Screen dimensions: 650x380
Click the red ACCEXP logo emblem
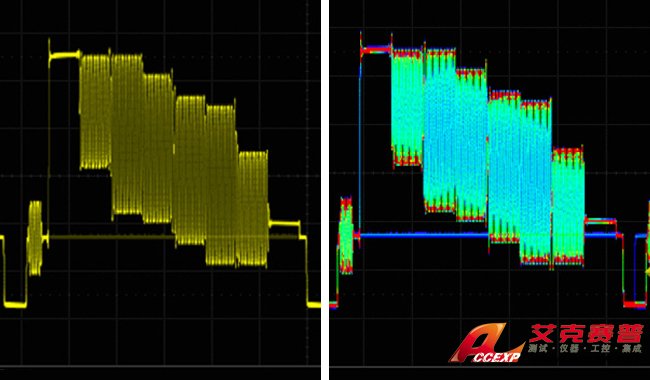[x=485, y=342]
